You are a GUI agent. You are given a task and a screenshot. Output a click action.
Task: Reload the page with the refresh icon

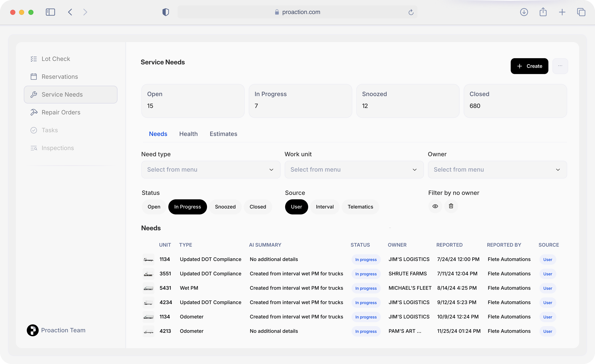point(411,12)
